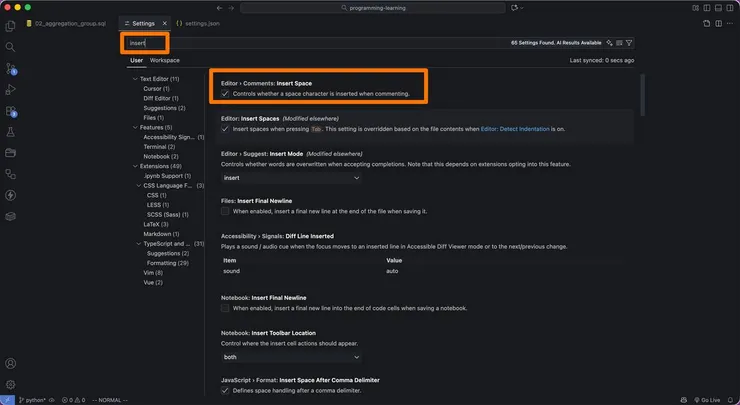The width and height of the screenshot is (740, 405).
Task: Go forward with the navigation arrow
Action: pyautogui.click(x=231, y=8)
